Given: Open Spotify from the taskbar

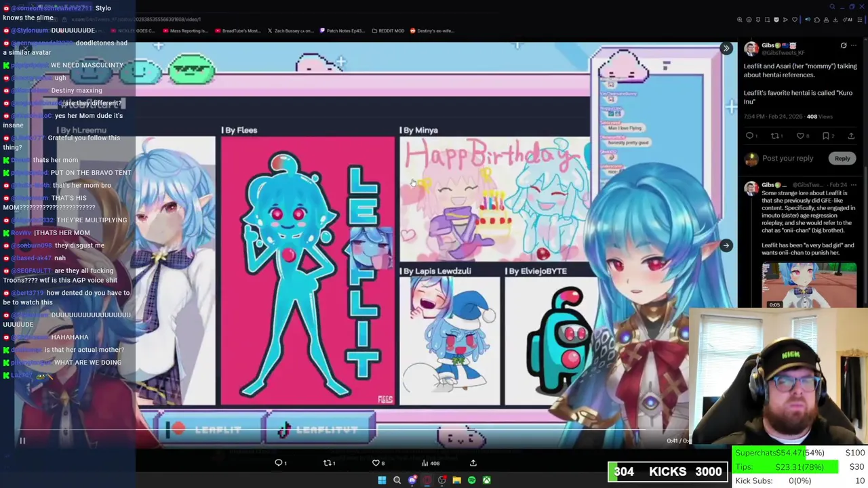Looking at the screenshot, I should [x=471, y=480].
